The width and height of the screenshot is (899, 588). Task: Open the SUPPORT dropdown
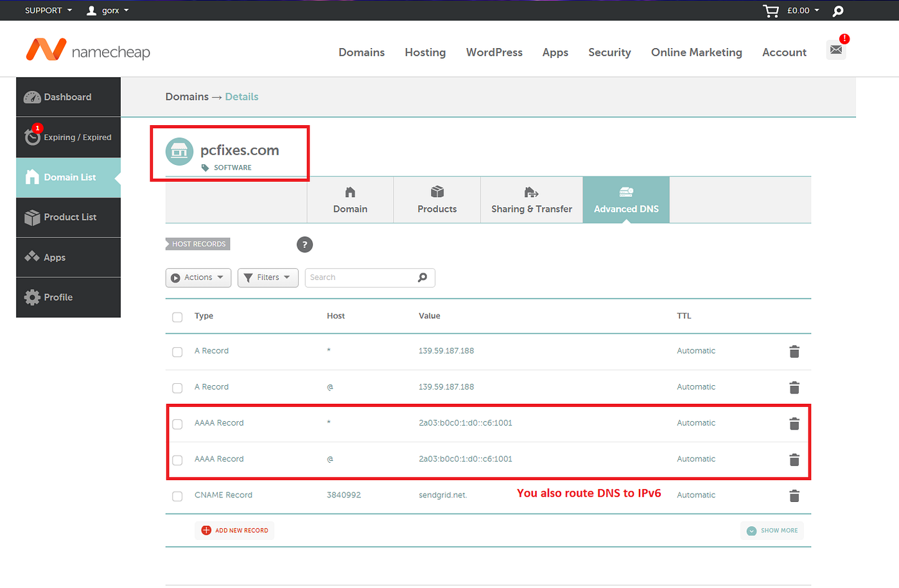coord(48,10)
